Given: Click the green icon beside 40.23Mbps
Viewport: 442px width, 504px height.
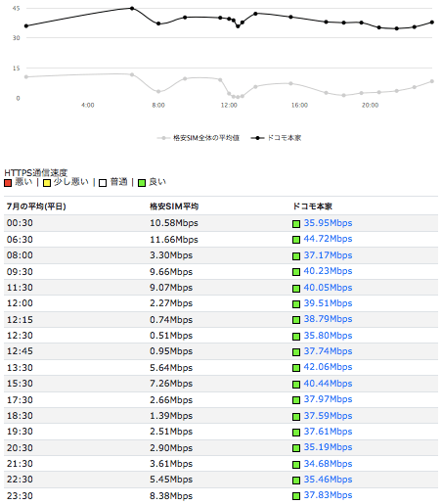Looking at the screenshot, I should (x=296, y=272).
